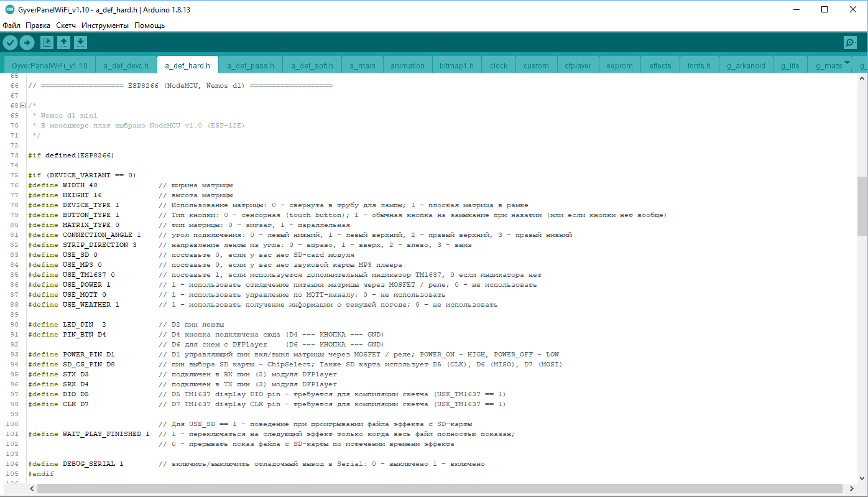Switch to the effects tab

point(660,65)
